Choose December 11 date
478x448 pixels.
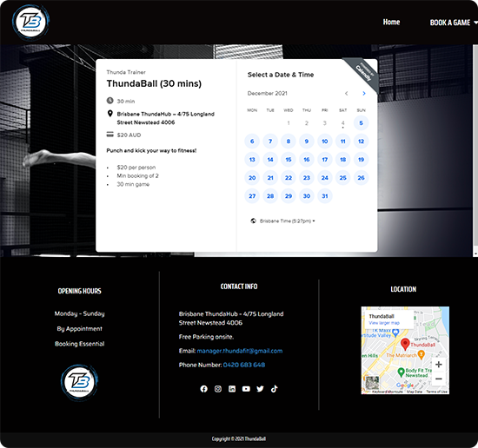coord(343,142)
